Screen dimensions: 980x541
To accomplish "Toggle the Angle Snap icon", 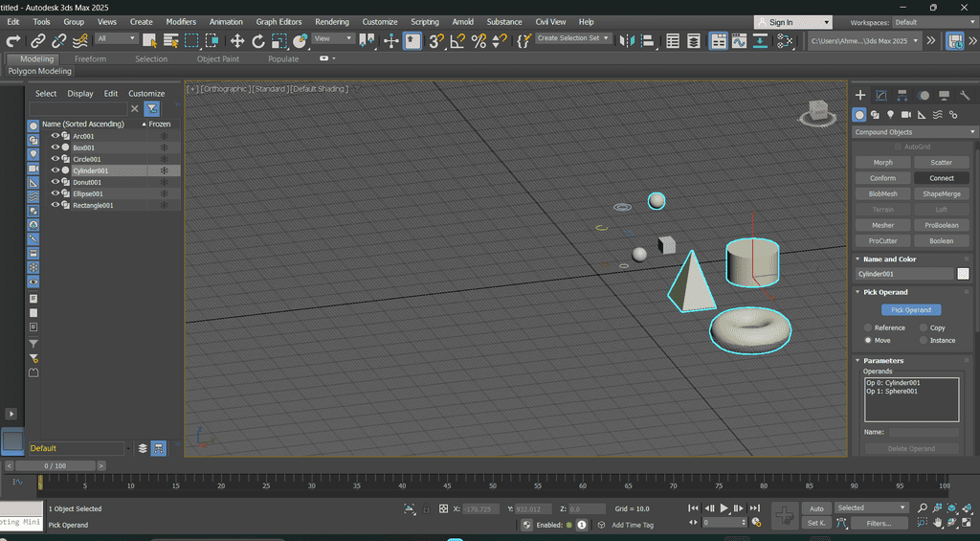I will coord(457,41).
